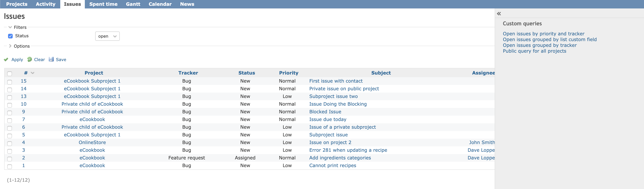Open 'Public query for all projects'
The image size is (644, 189).
tap(534, 51)
